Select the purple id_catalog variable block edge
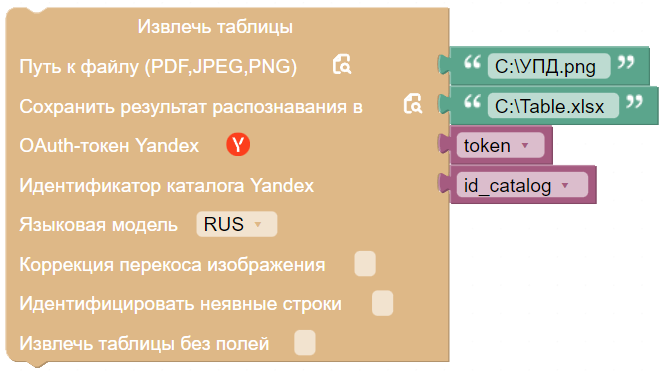 click(592, 185)
